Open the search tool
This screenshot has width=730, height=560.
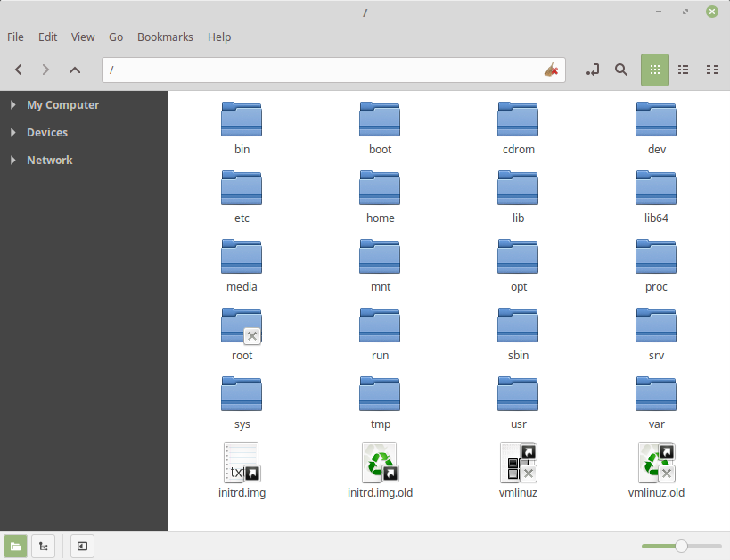[x=621, y=70]
